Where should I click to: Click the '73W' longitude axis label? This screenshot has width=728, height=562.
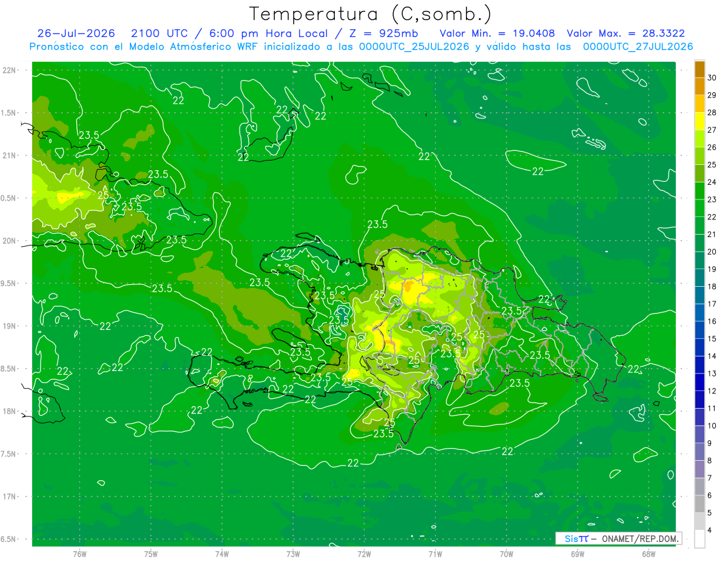point(293,554)
